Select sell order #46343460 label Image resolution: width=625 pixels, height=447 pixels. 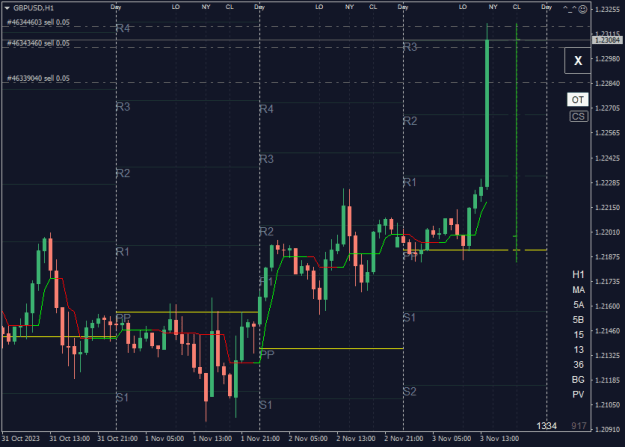click(x=38, y=43)
